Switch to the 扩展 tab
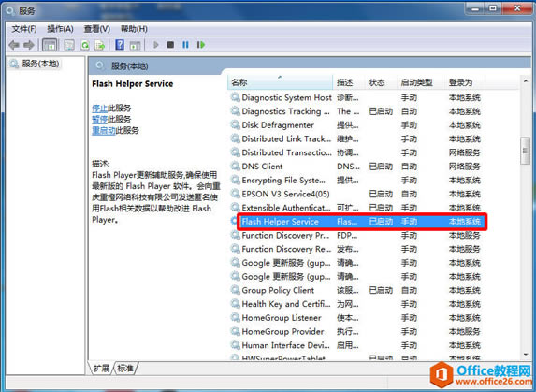 (x=101, y=369)
